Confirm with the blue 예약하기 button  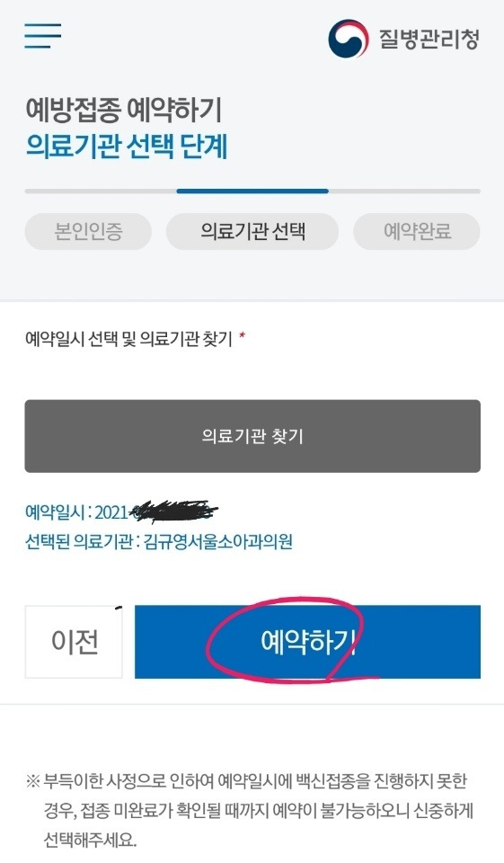tap(307, 642)
